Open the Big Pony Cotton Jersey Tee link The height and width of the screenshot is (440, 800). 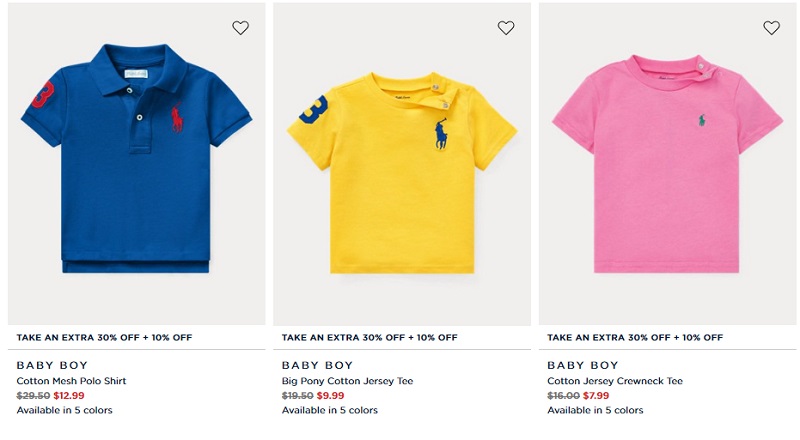point(347,381)
